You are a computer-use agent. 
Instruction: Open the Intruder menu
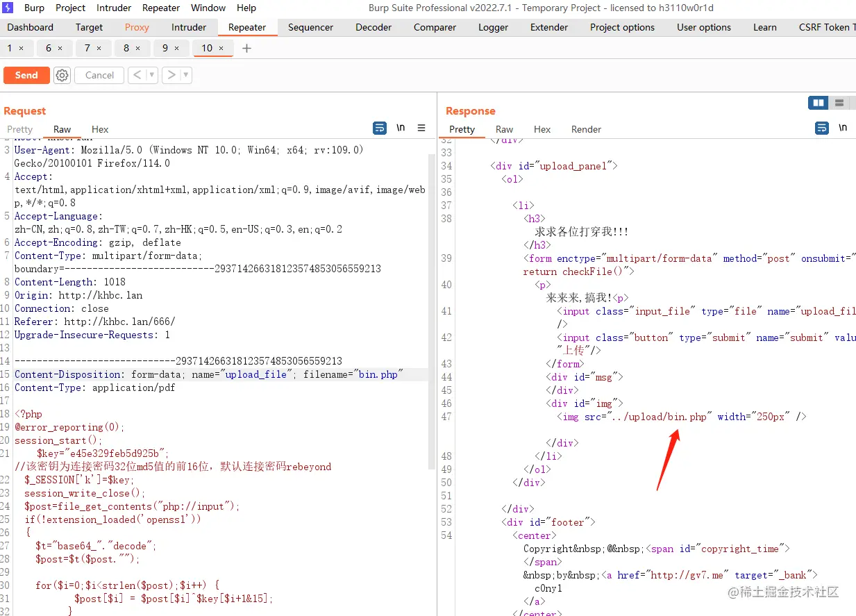(114, 8)
